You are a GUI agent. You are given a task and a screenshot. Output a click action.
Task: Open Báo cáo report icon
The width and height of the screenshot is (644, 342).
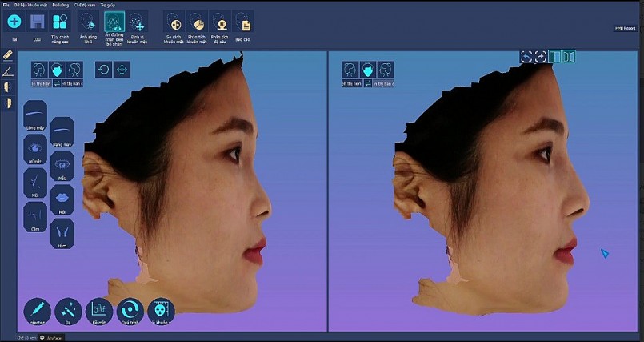click(x=242, y=22)
